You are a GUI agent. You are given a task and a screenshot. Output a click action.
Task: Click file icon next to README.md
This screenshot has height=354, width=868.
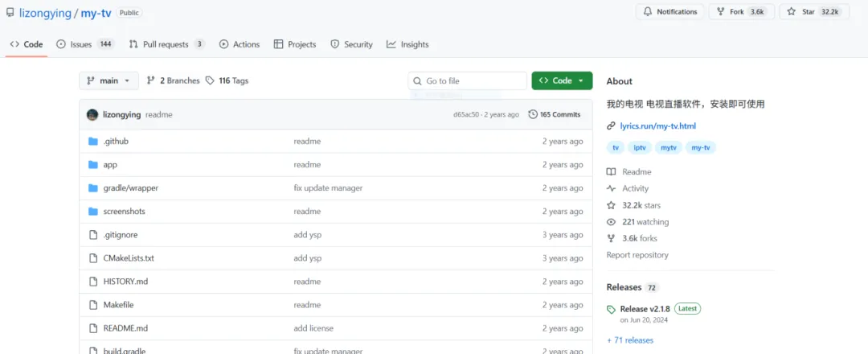pyautogui.click(x=93, y=328)
